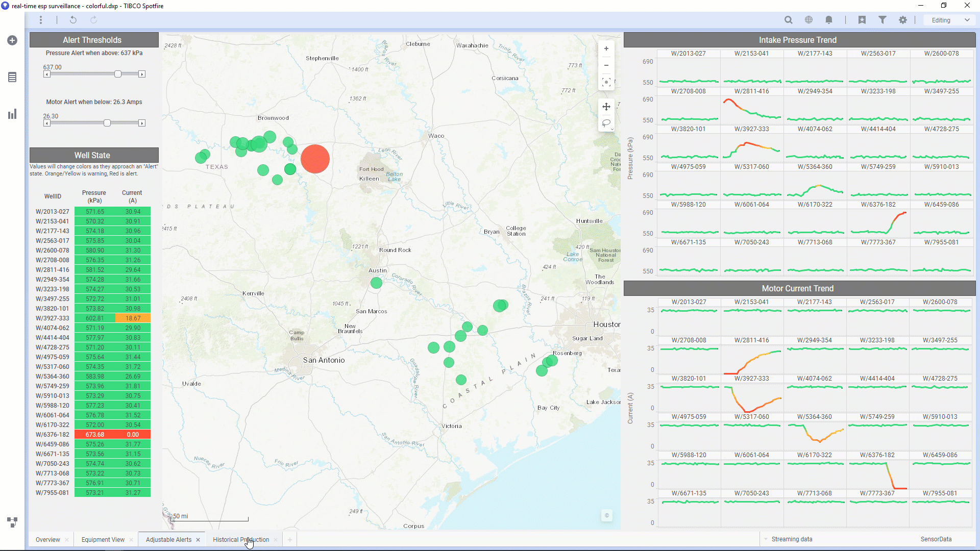Select the Adjustable Alerts tab
The image size is (980, 551).
point(169,540)
